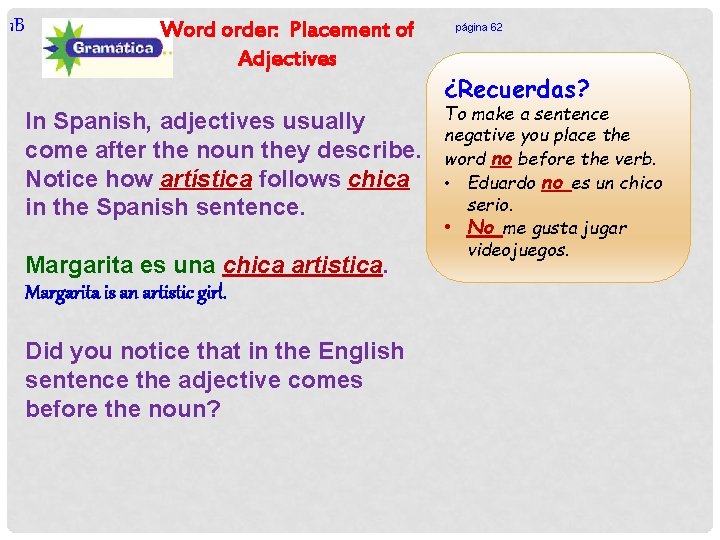Click the underlined word 'artística' in the paragraph
720x540 pixels.
click(x=206, y=179)
